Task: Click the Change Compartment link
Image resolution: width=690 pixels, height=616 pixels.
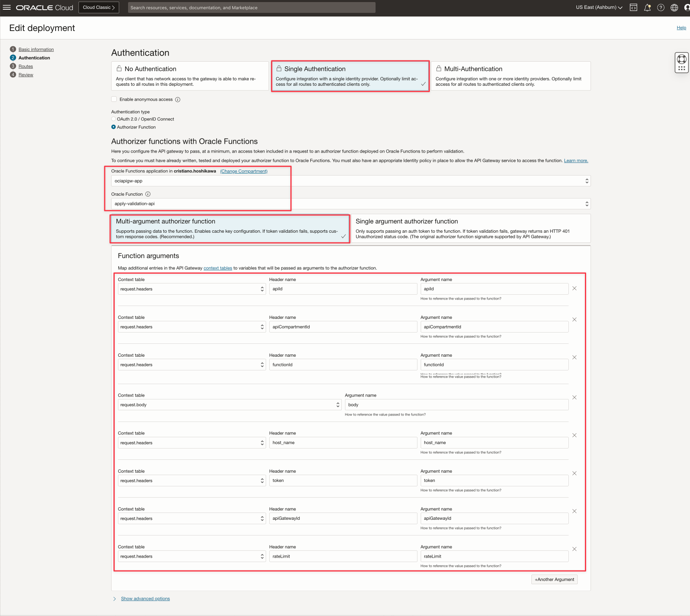Action: click(244, 171)
